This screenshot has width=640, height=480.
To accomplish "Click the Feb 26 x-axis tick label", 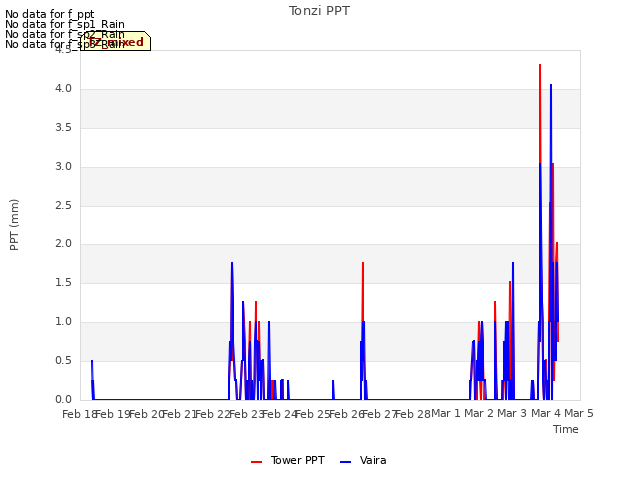I will (346, 414).
